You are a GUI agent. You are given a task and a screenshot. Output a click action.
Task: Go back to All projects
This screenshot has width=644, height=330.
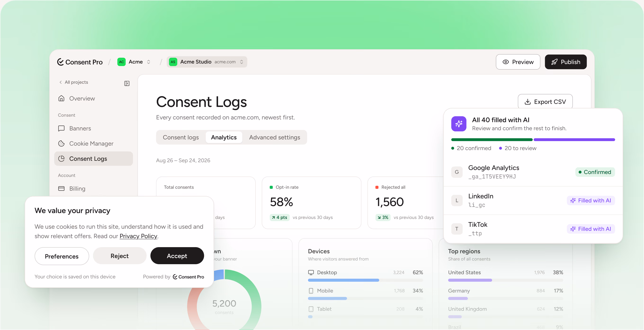pos(73,82)
